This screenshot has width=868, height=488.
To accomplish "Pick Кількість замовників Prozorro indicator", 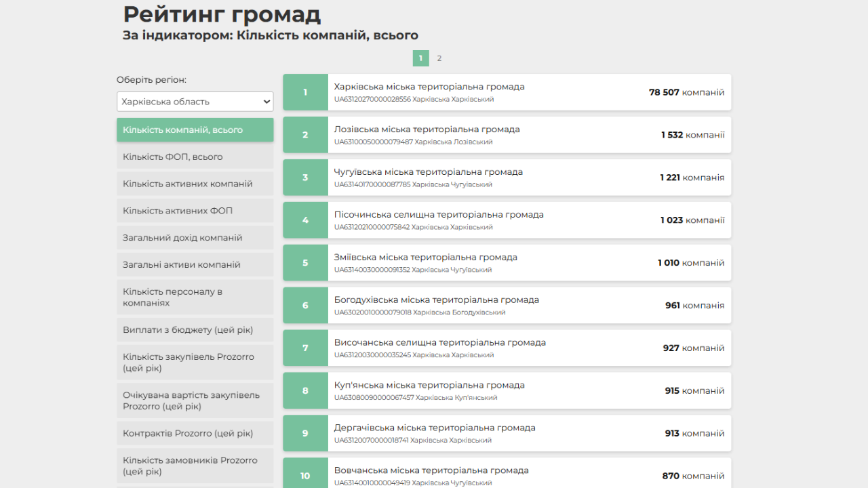I will point(195,466).
